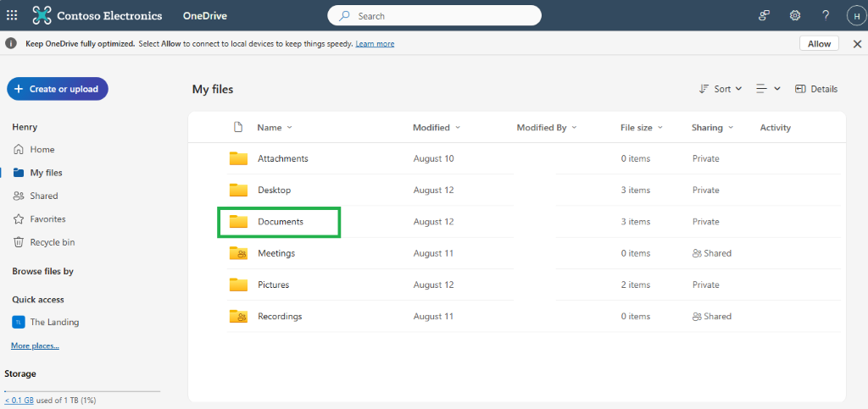This screenshot has width=868, height=409.
Task: Click the Contoso Electronics logo icon
Action: (x=42, y=15)
